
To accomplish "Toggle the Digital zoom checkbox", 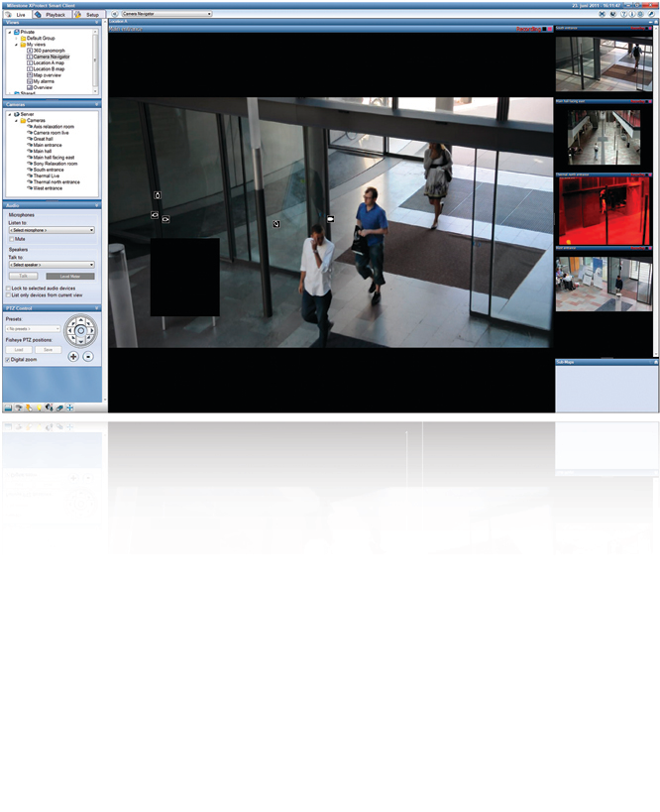I will [x=9, y=360].
